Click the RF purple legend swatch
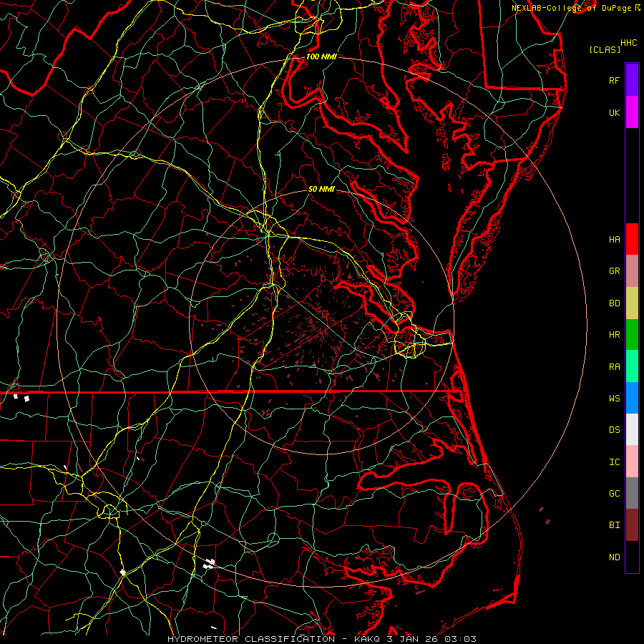This screenshot has width=644, height=644. 632,80
